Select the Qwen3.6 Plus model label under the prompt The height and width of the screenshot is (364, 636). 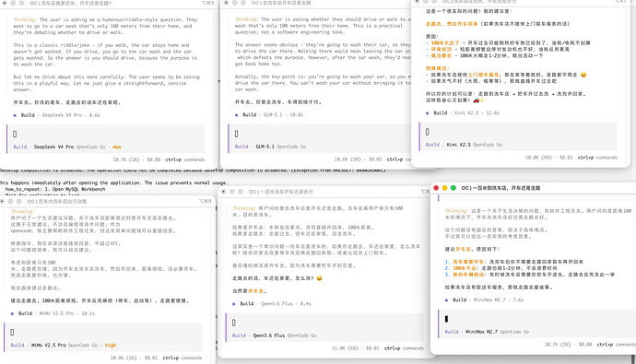click(x=269, y=335)
